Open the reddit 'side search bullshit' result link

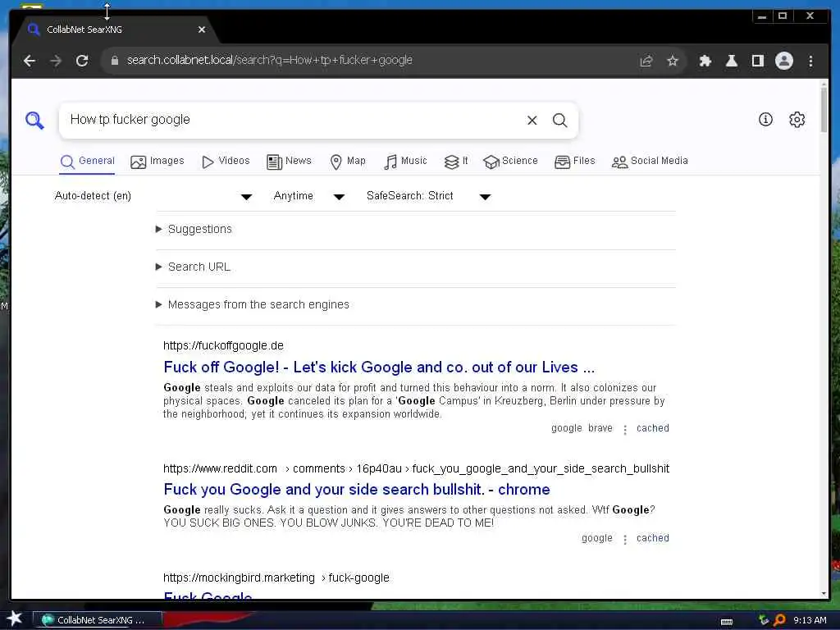tap(357, 490)
